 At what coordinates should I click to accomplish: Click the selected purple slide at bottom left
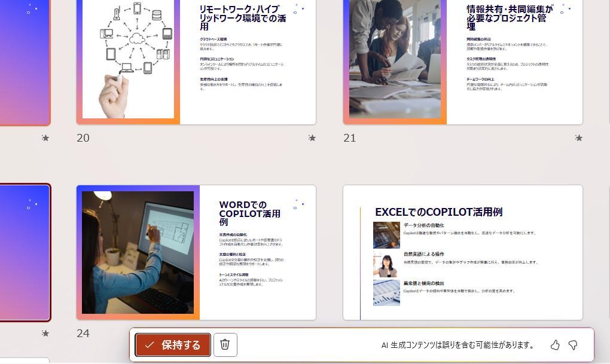pyautogui.click(x=24, y=252)
